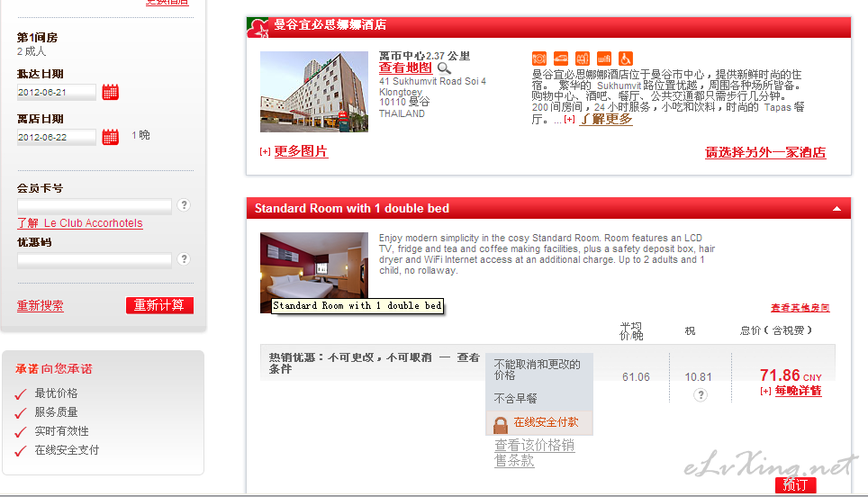Image resolution: width=868 pixels, height=497 pixels.
Task: Click the Standard Room photo thumbnail
Action: (314, 273)
